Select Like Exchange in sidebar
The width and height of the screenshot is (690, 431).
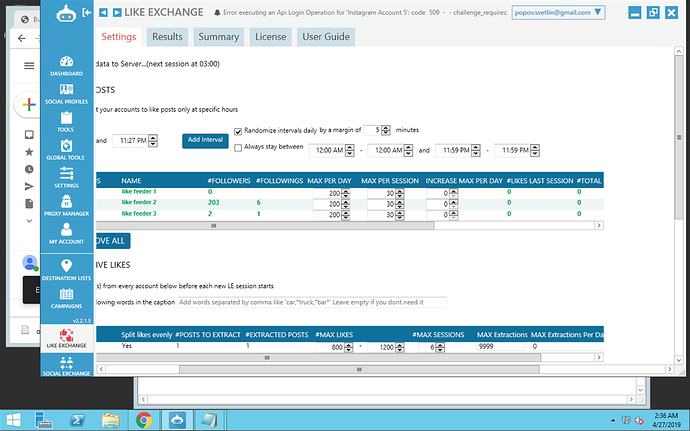tap(66, 338)
